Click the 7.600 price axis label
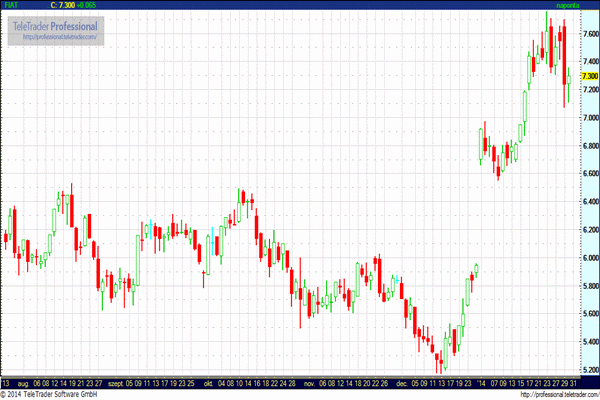Image resolution: width=600 pixels, height=400 pixels. pos(590,34)
